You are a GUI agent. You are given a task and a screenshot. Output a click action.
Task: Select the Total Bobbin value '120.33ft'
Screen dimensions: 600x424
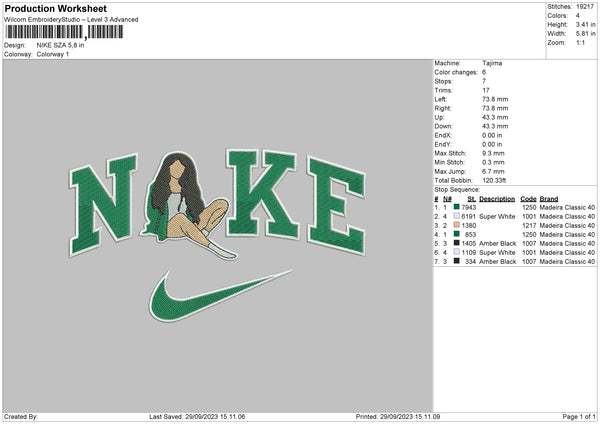[494, 180]
